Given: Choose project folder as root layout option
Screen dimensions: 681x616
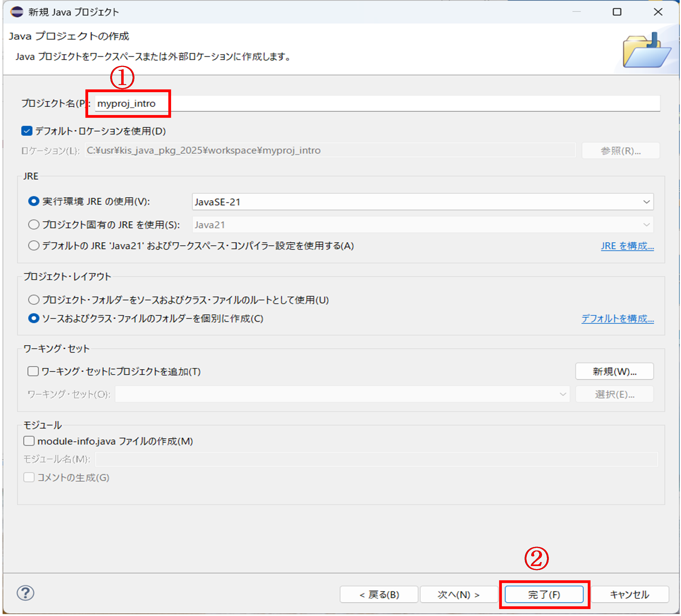Looking at the screenshot, I should 34,300.
